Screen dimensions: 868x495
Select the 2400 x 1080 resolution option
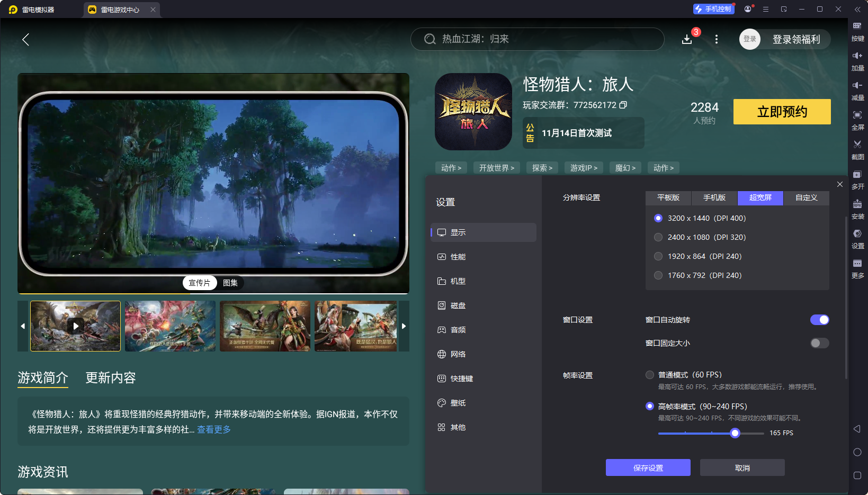click(x=658, y=237)
